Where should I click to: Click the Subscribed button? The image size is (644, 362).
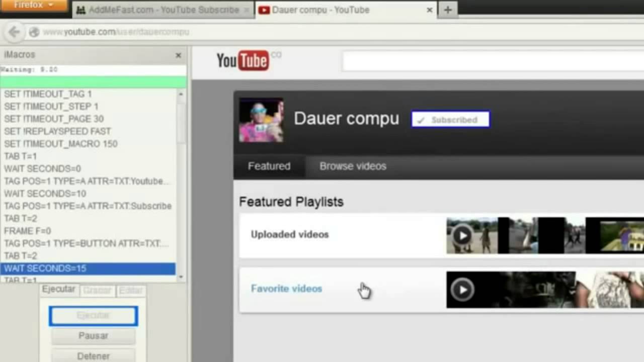(x=450, y=120)
